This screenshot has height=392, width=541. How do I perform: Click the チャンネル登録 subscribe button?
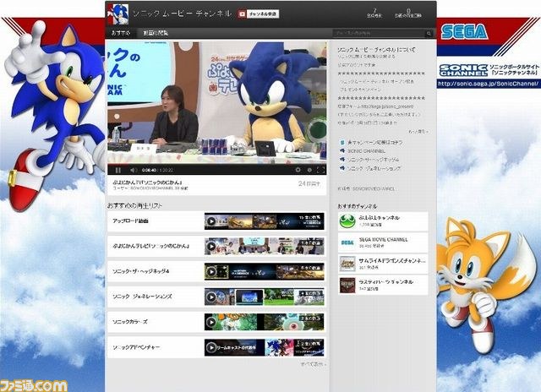tap(263, 14)
